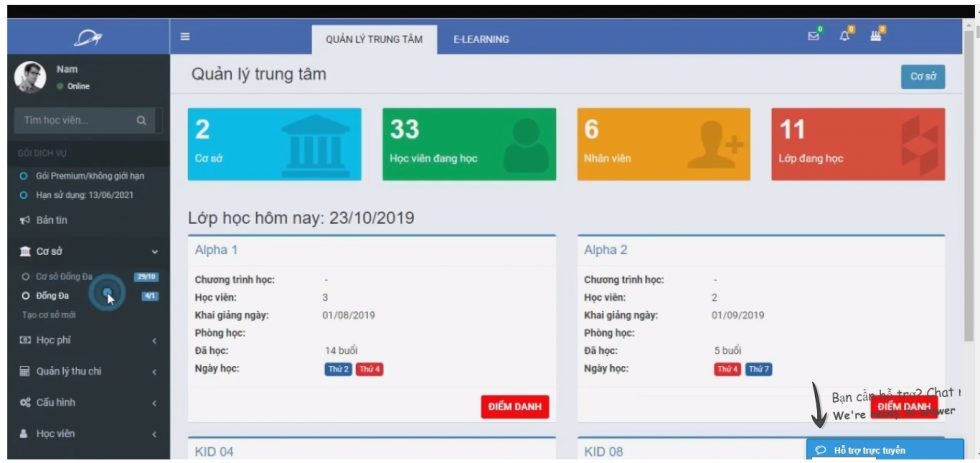The height and width of the screenshot is (463, 980).
Task: Click the 29/10 badge beside Cơ sở Đống Đa
Action: (x=146, y=276)
